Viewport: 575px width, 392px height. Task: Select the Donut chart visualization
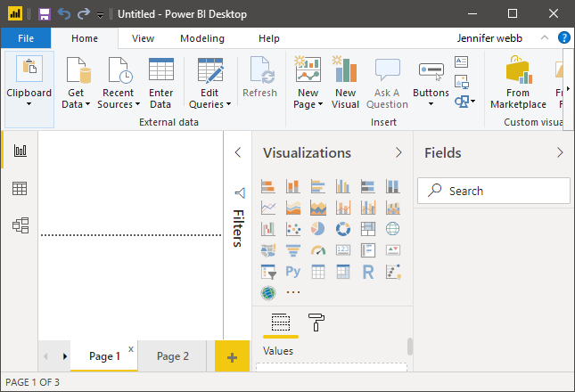[343, 229]
